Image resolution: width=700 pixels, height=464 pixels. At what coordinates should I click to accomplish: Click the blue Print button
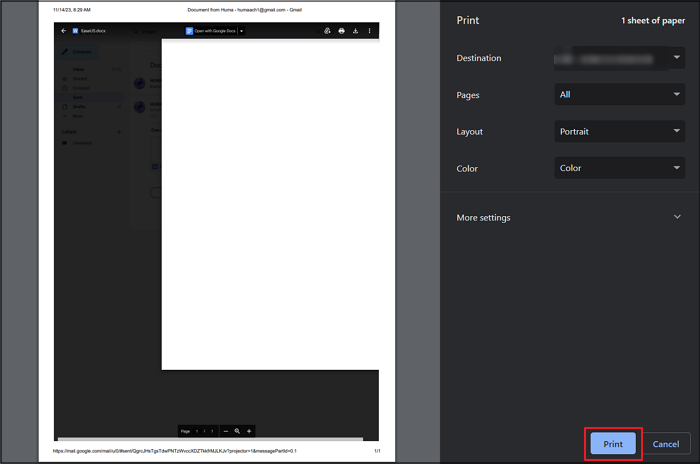point(613,443)
